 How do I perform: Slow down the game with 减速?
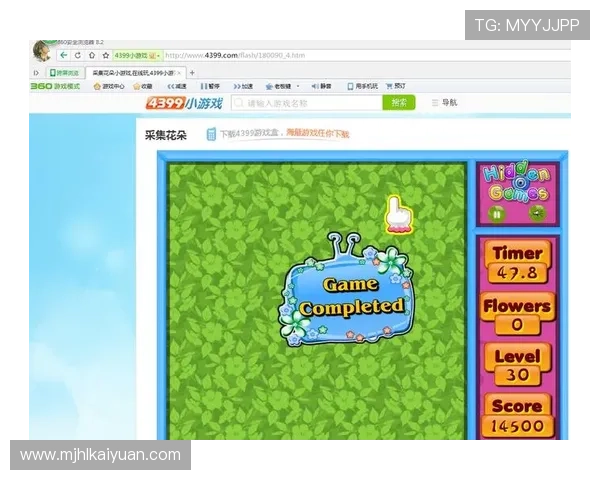177,87
